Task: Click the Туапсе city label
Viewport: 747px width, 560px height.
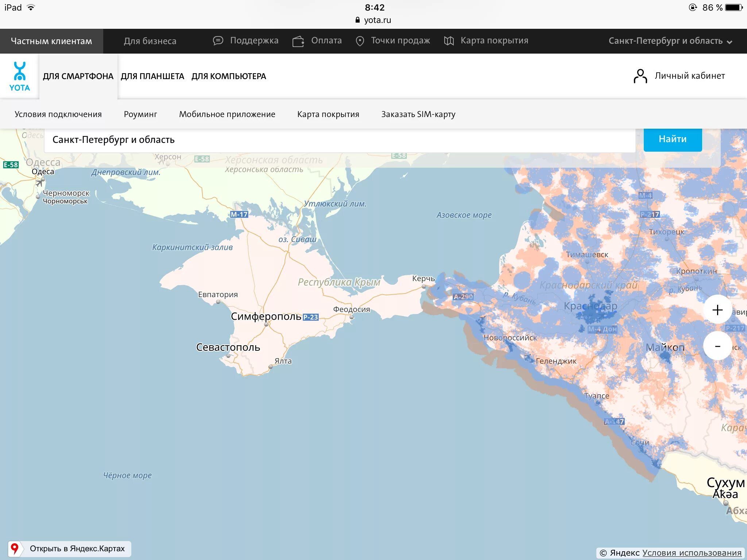Action: (x=597, y=396)
